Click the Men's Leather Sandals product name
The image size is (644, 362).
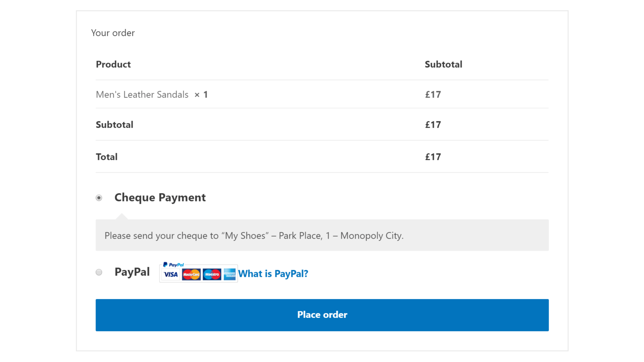pyautogui.click(x=142, y=95)
